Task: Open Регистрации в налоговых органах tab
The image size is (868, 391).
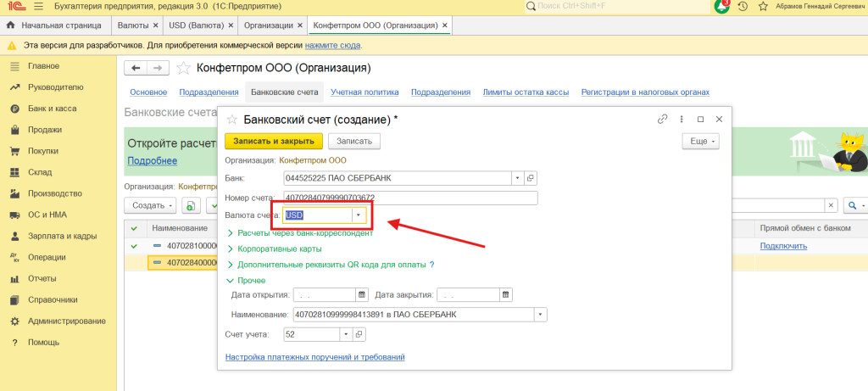Action: [645, 92]
